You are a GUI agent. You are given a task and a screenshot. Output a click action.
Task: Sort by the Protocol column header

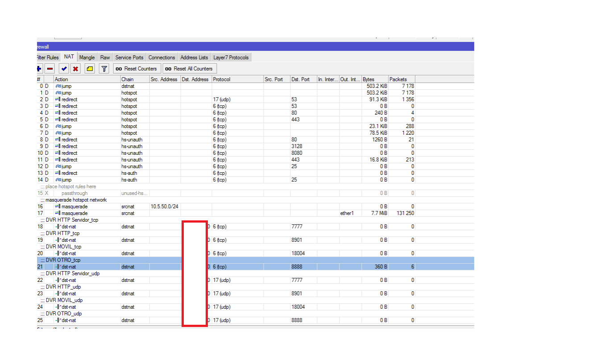[238, 79]
